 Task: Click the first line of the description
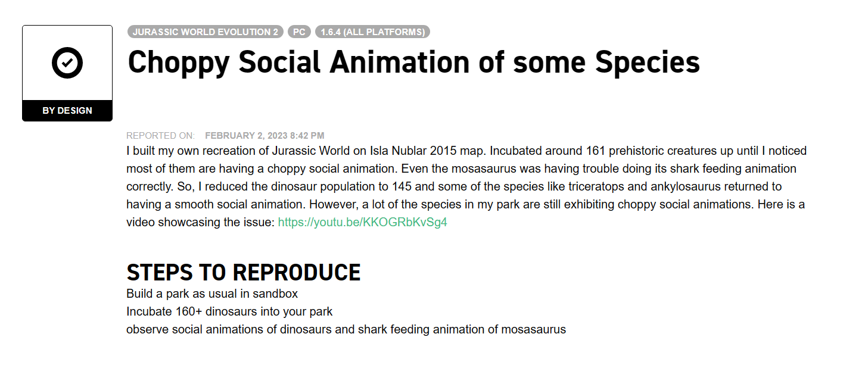pos(466,151)
